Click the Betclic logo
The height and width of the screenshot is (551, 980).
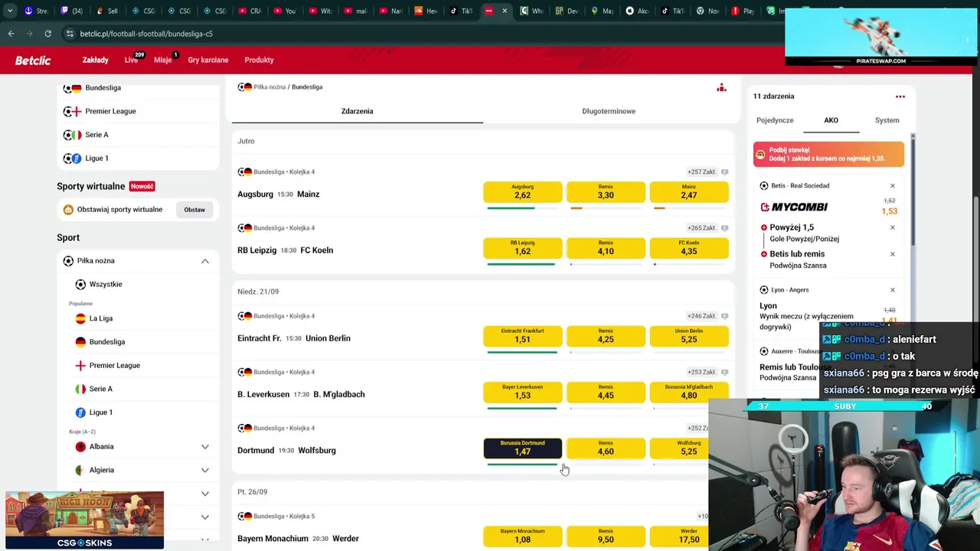[x=33, y=60]
